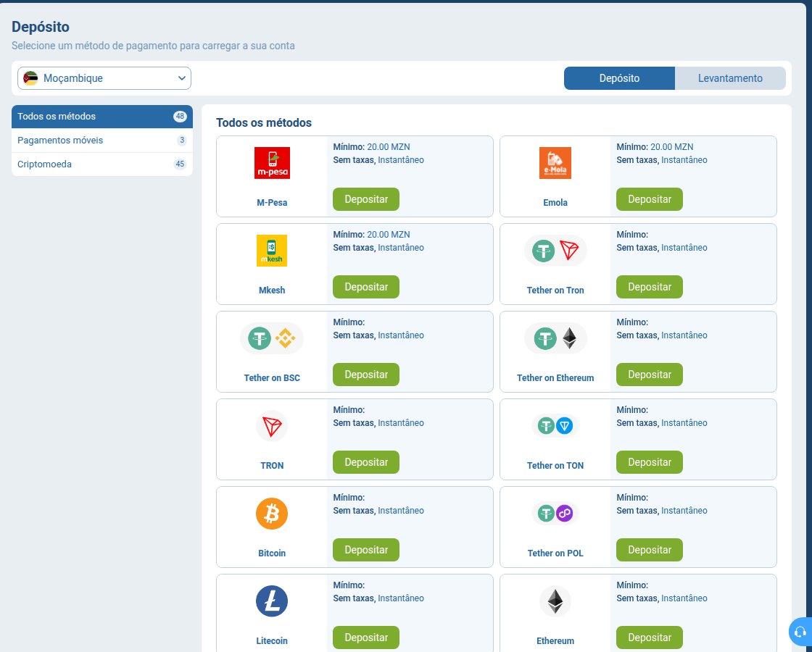Screen dimensions: 812x652
Task: Click the M-Pesa method name
Action: tap(272, 202)
